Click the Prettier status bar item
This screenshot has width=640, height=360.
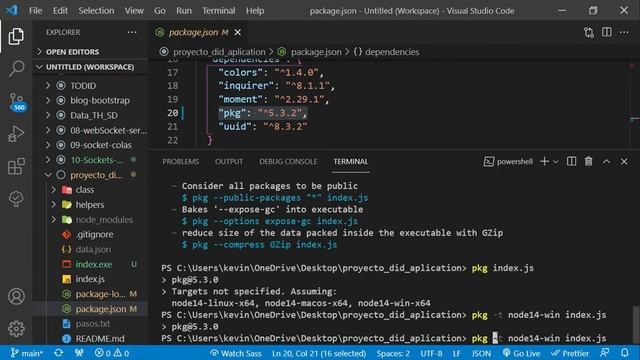point(570,353)
